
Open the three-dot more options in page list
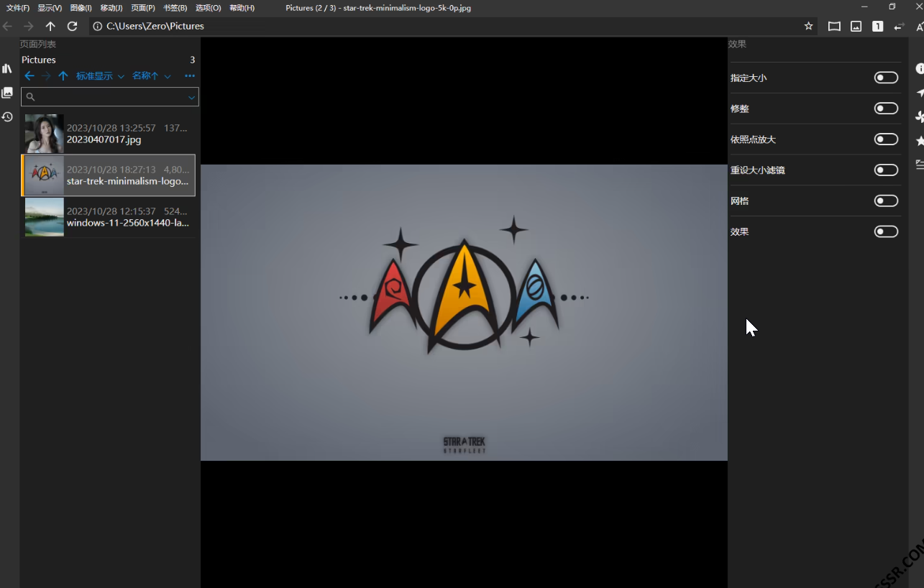[x=190, y=76]
